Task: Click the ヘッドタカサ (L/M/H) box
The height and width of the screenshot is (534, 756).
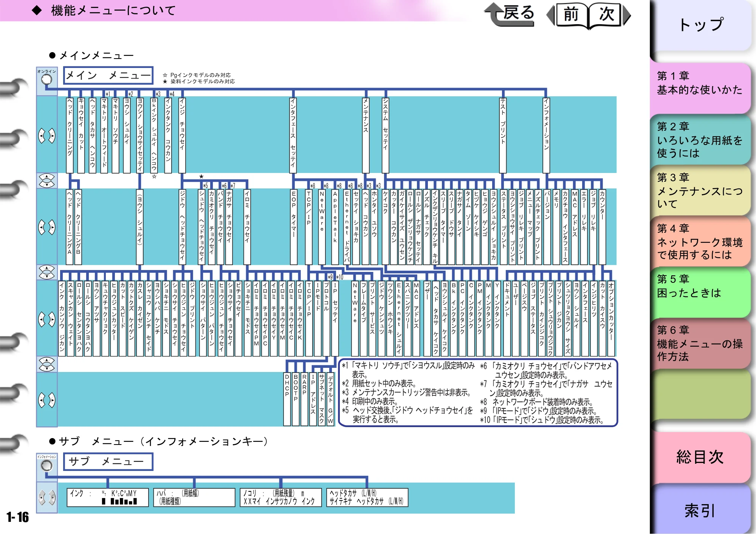Action: (x=367, y=497)
